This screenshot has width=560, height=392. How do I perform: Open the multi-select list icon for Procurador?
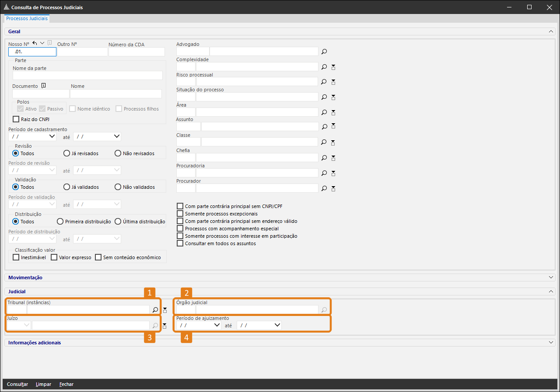tap(333, 188)
